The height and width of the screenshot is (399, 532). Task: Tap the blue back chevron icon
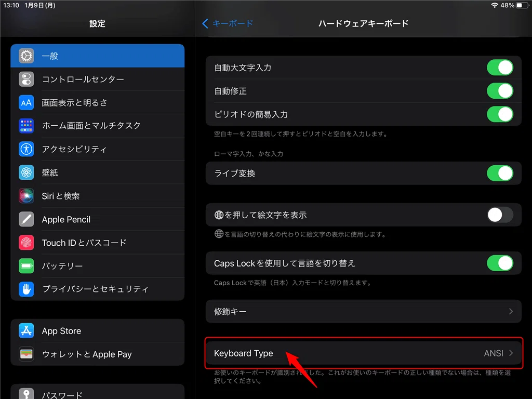(205, 23)
